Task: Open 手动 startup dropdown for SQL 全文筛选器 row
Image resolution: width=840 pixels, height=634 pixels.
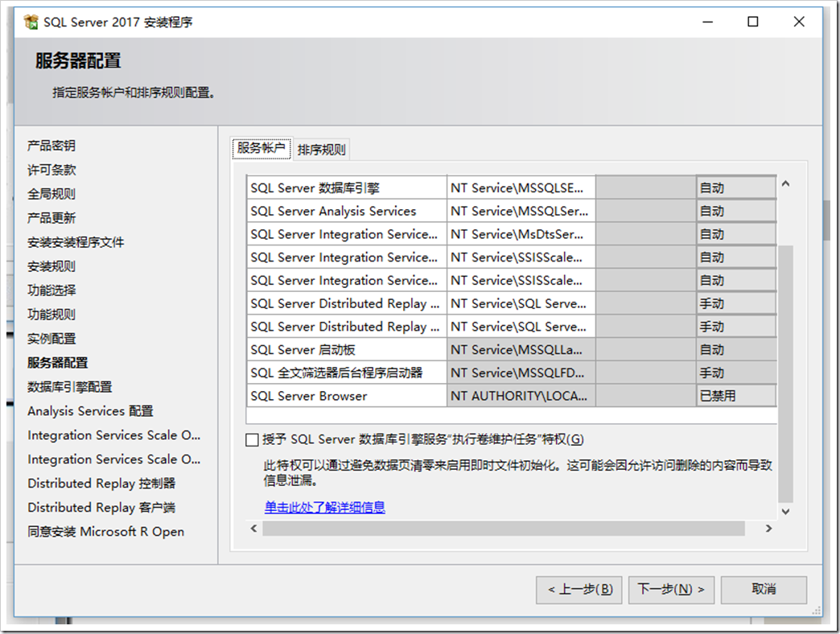Action: 736,373
